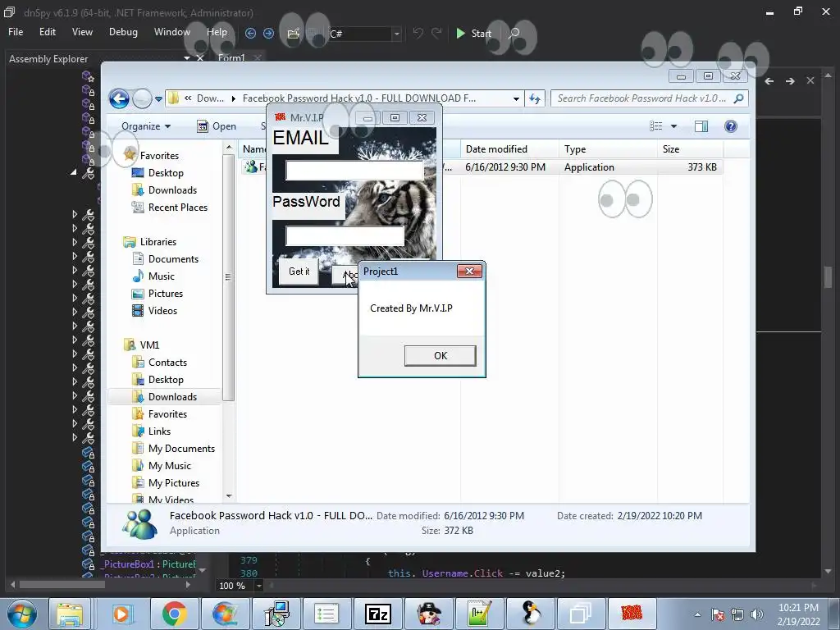Select My Documents under VM1
The width and height of the screenshot is (840, 630).
174,449
